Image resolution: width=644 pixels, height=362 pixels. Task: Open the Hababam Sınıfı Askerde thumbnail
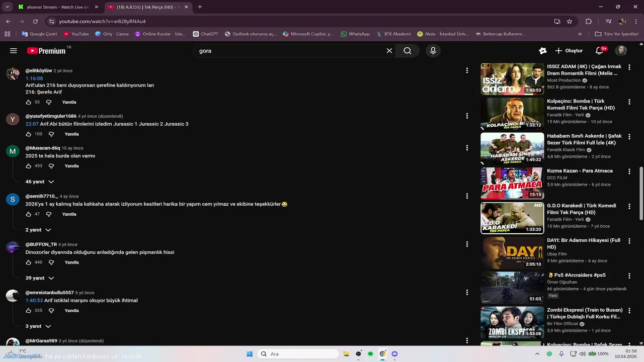coord(512,148)
